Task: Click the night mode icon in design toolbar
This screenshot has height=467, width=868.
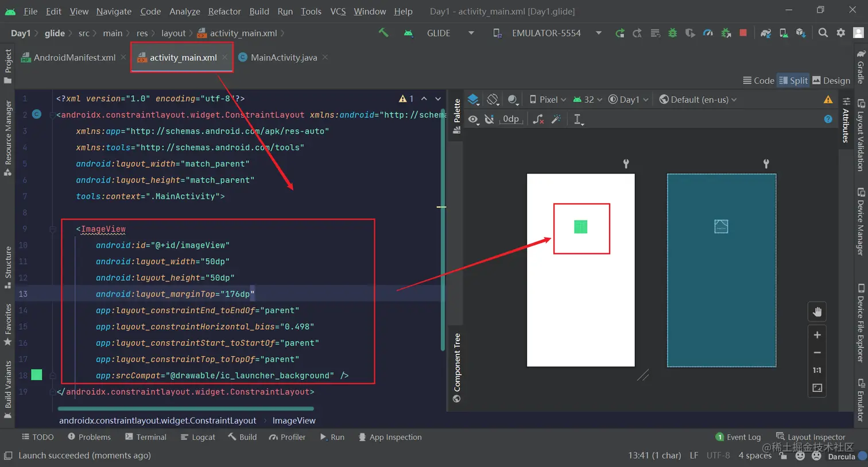Action: click(513, 99)
